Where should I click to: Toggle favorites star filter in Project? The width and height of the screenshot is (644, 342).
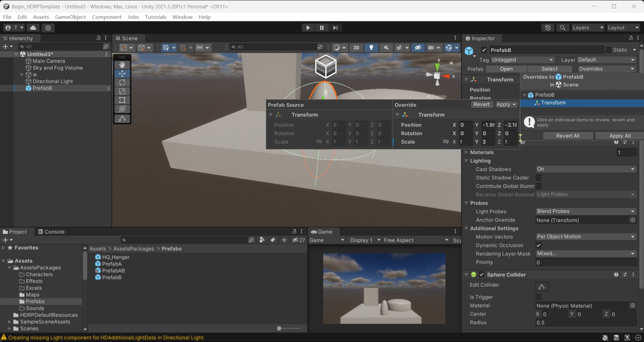coord(284,240)
